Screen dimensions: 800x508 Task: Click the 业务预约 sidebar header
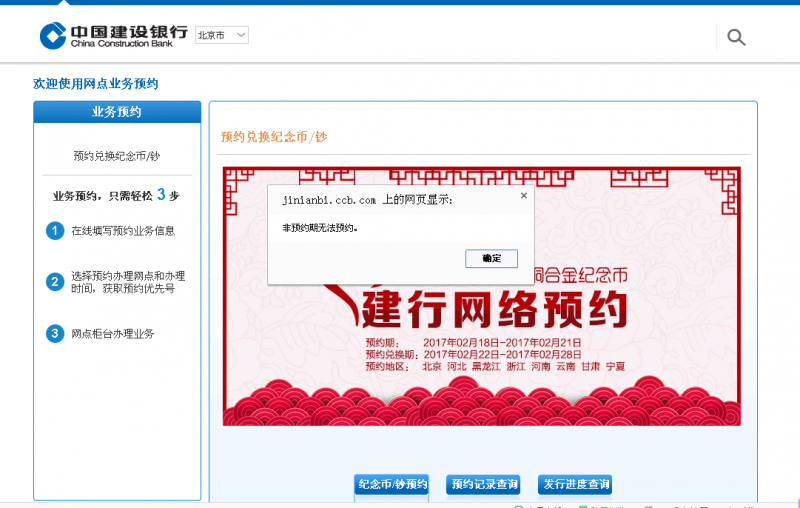(117, 112)
